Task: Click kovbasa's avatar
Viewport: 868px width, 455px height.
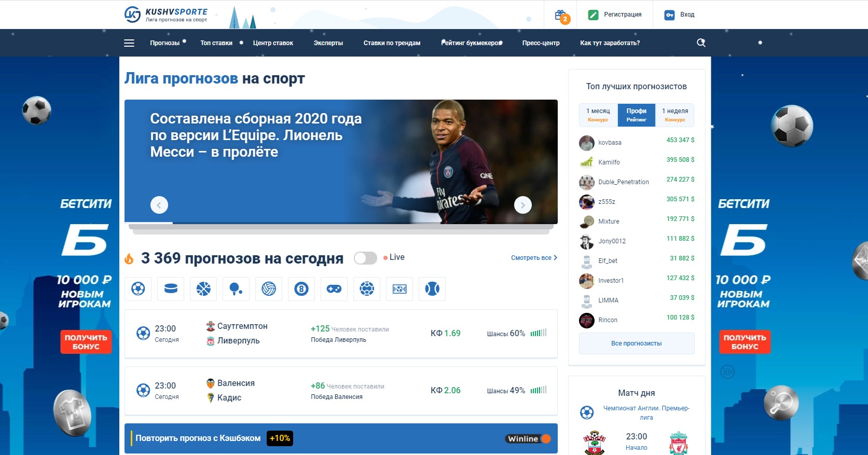Action: point(587,143)
